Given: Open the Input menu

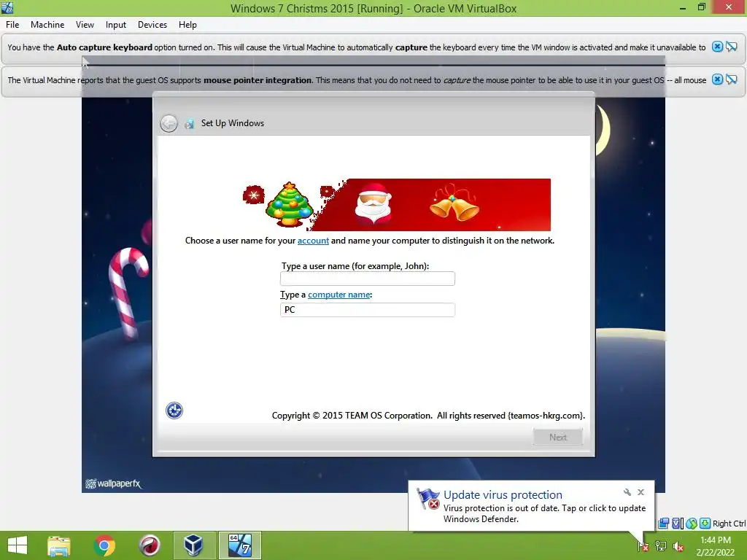Looking at the screenshot, I should pos(116,25).
